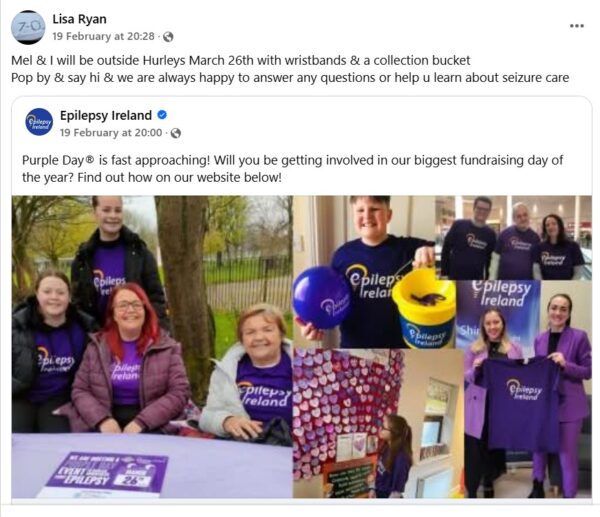This screenshot has height=517, width=600.
Task: Open the three-dot post options menu
Action: [577, 26]
